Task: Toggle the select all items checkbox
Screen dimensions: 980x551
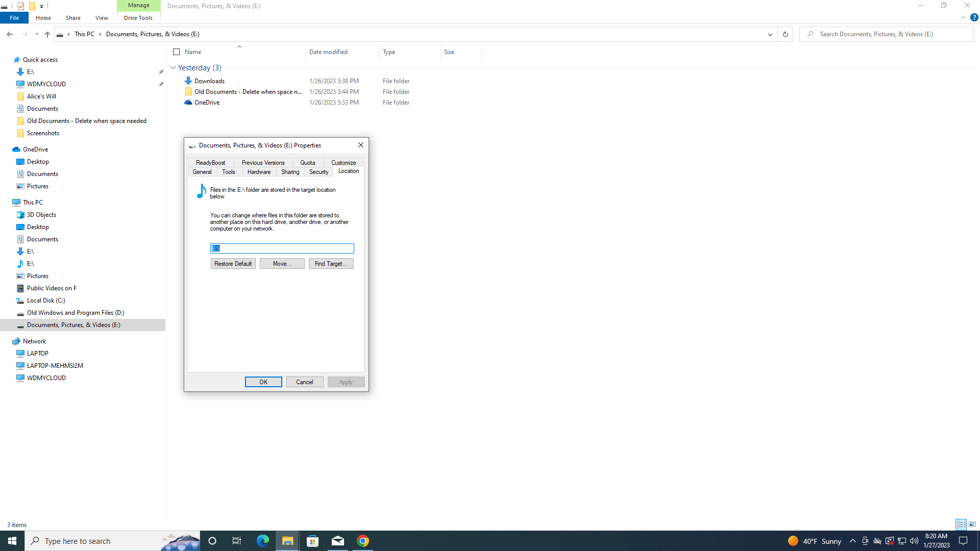Action: click(176, 52)
